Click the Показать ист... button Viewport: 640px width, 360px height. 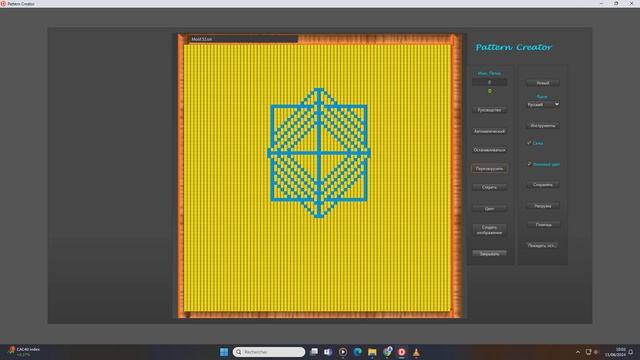tap(542, 246)
